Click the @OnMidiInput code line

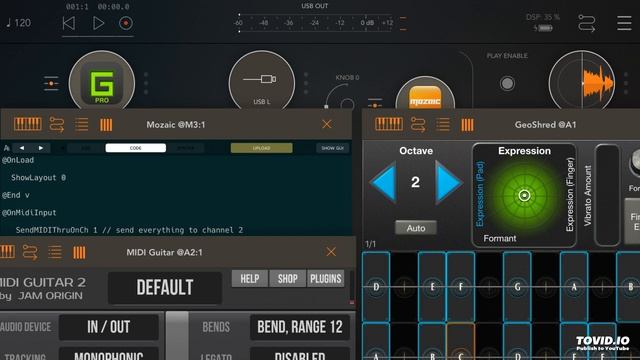pos(29,213)
